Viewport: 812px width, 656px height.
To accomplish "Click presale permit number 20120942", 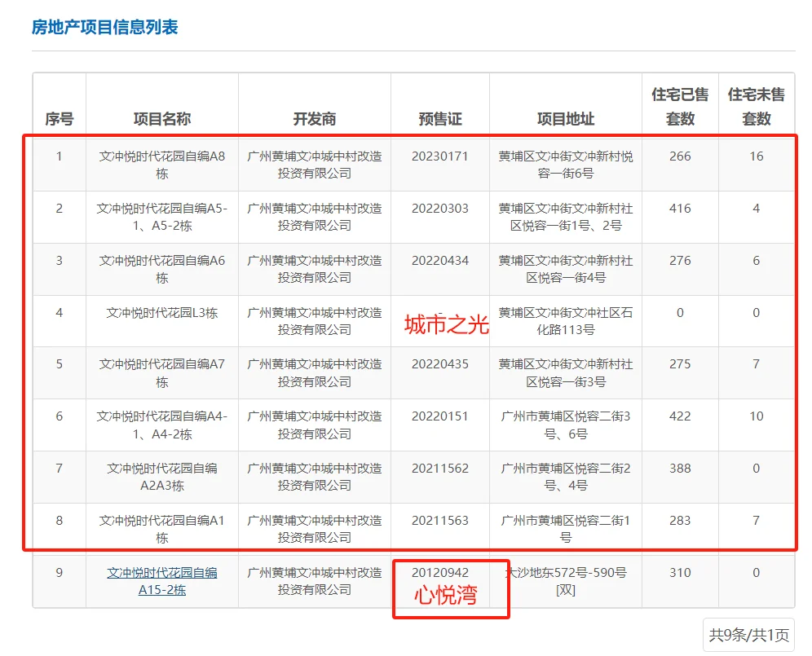I will coord(440,573).
